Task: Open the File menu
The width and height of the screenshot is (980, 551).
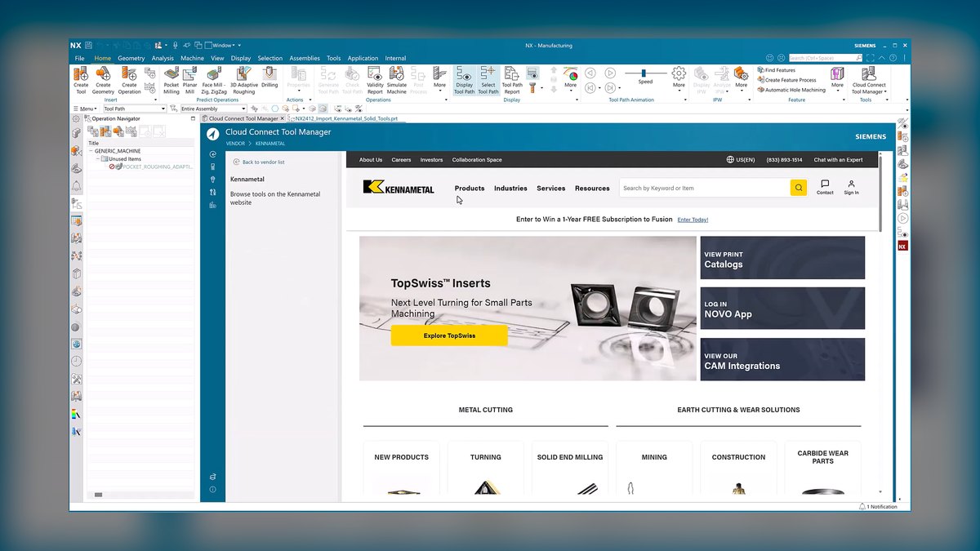Action: (x=79, y=58)
